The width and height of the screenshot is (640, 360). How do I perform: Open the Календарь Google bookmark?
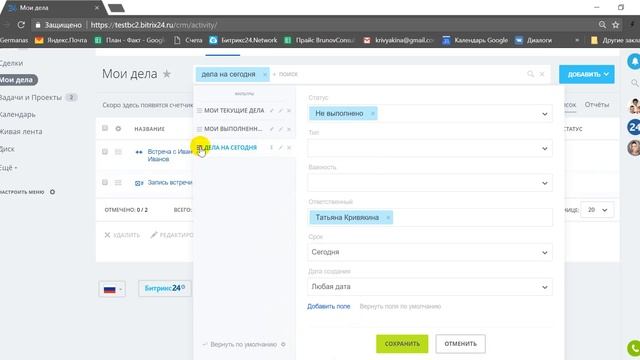click(475, 40)
